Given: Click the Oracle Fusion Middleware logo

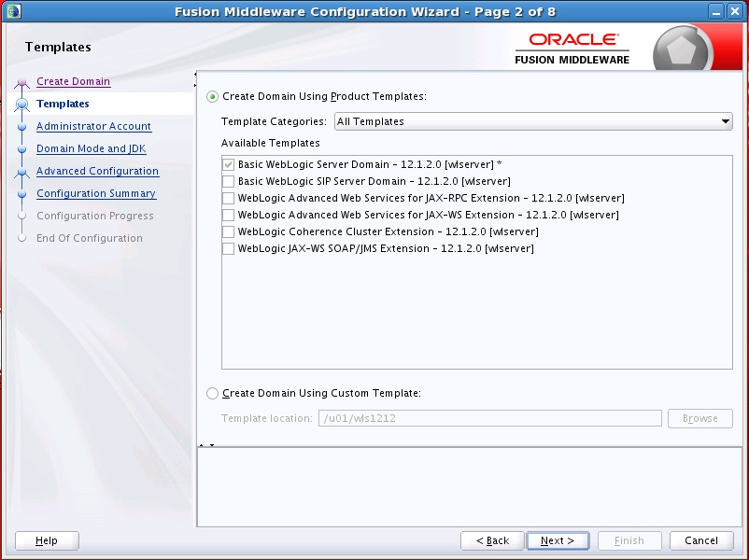Looking at the screenshot, I should [x=572, y=49].
